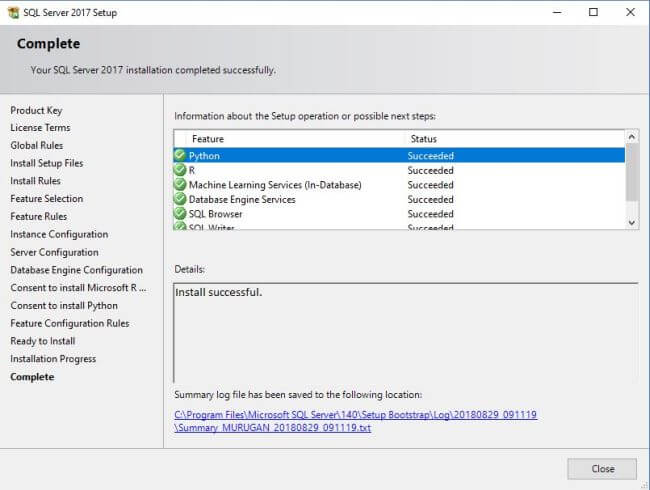650x490 pixels.
Task: Click the Feature column header
Action: click(x=208, y=139)
